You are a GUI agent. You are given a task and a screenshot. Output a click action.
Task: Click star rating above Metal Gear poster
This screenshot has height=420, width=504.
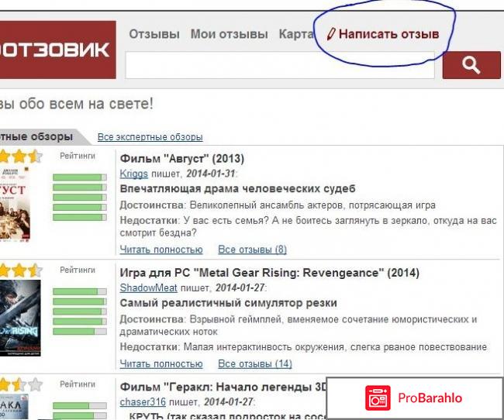21,270
